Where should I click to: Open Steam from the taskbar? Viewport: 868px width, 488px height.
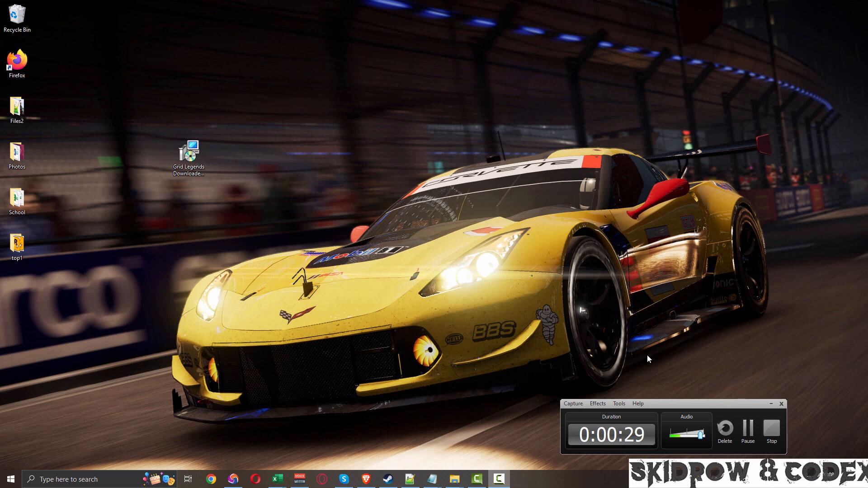click(388, 479)
